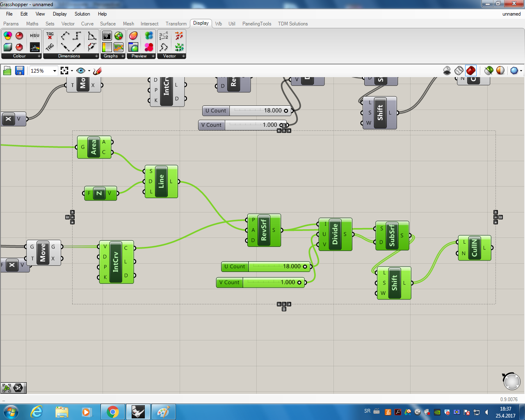This screenshot has height=420, width=525.
Task: Click Zoom Extents canvas icon
Action: point(64,71)
